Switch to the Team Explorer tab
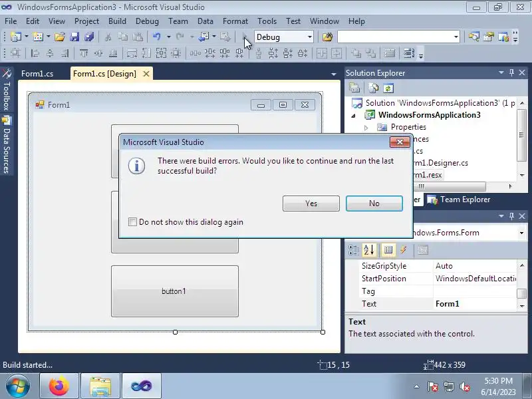Viewport: 532px width, 399px height. [x=458, y=199]
